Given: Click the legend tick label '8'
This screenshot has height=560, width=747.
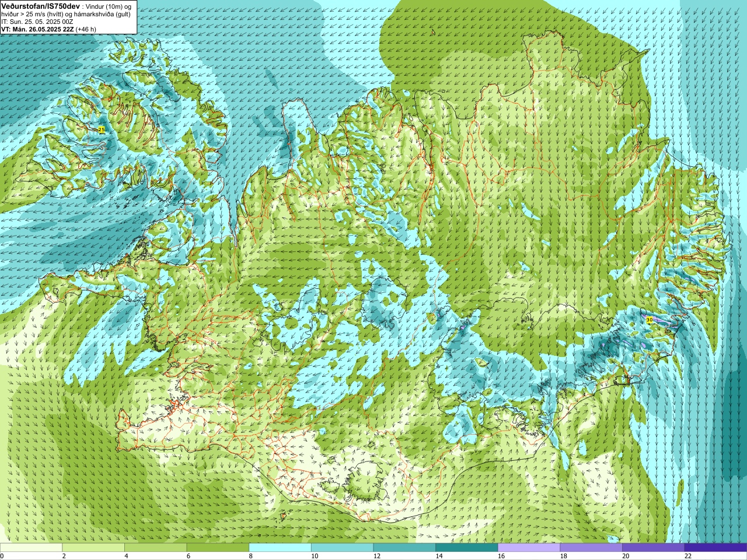Looking at the screenshot, I should (x=250, y=556).
